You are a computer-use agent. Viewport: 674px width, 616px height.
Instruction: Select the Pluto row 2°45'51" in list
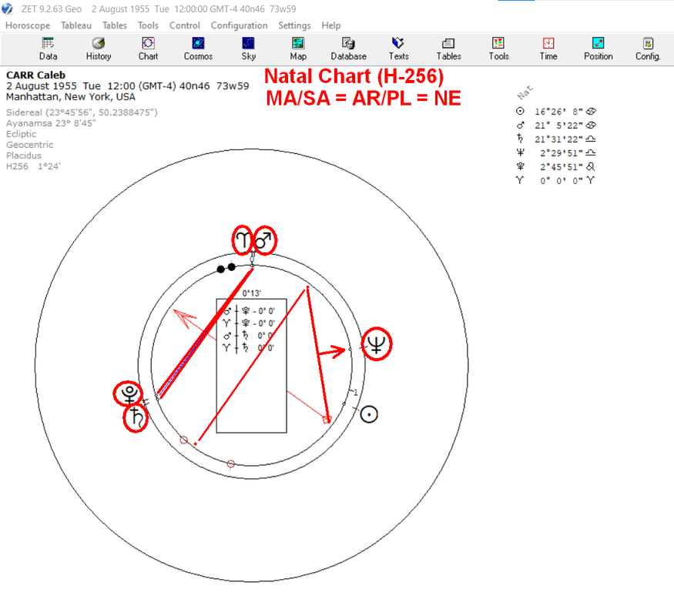556,166
